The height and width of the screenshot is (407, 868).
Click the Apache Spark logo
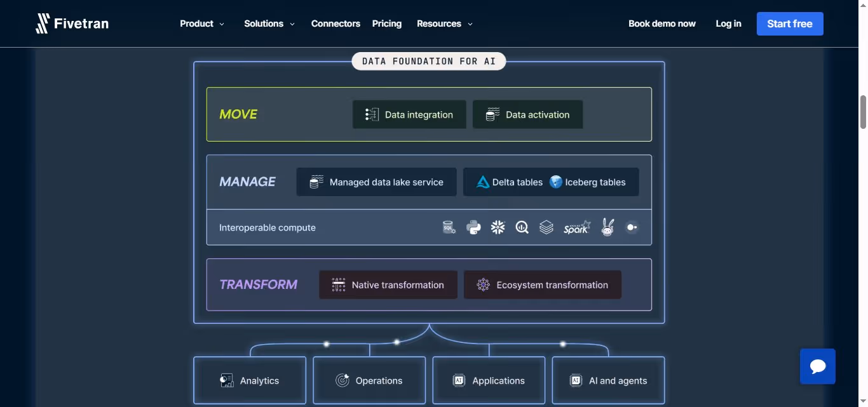577,227
